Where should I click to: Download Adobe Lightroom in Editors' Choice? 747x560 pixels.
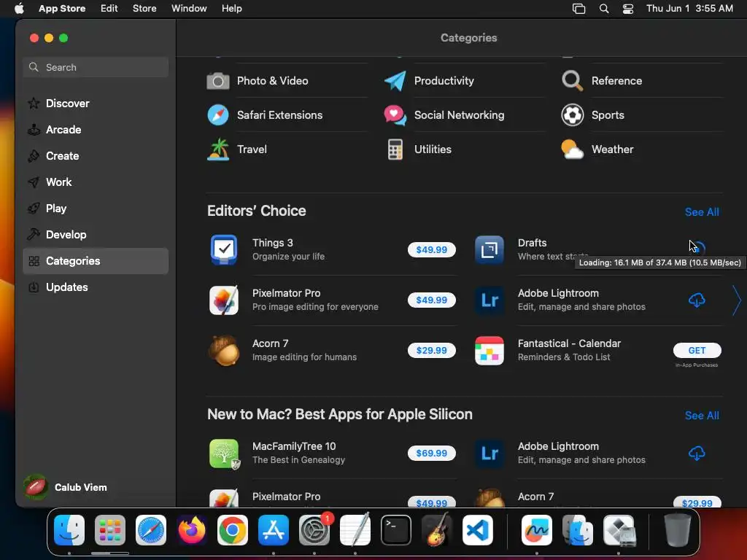(697, 300)
